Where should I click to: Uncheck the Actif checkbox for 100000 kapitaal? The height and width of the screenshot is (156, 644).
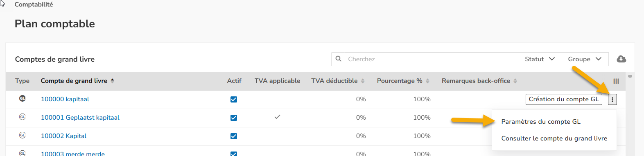tap(234, 99)
